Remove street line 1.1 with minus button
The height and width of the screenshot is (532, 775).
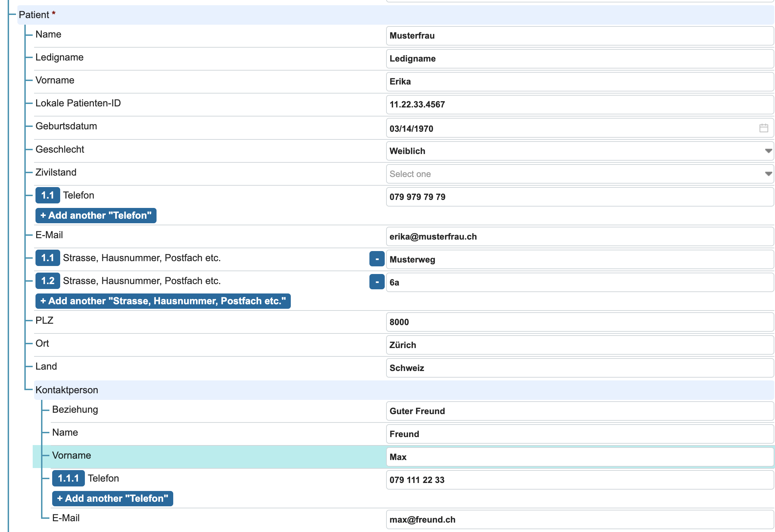pos(377,259)
